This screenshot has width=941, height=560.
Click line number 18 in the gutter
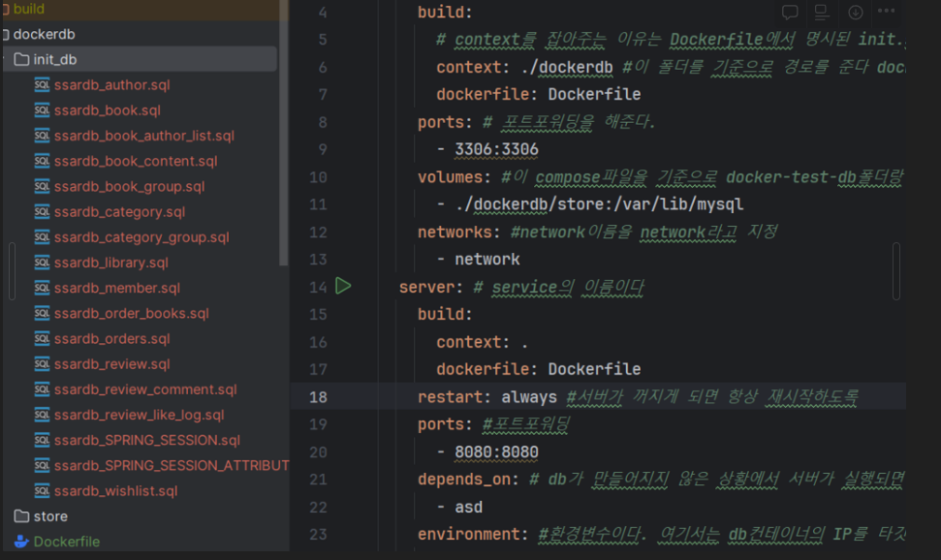(x=319, y=396)
